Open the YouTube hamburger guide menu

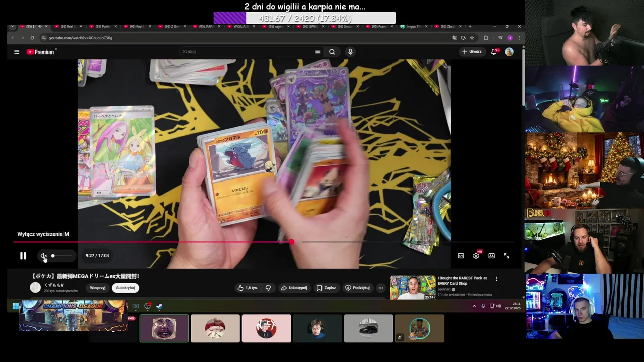coord(17,52)
